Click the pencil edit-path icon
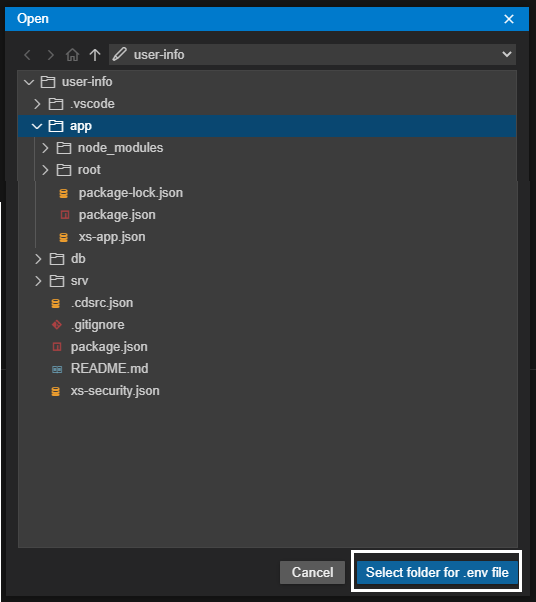Image resolution: width=536 pixels, height=602 pixels. pos(120,54)
